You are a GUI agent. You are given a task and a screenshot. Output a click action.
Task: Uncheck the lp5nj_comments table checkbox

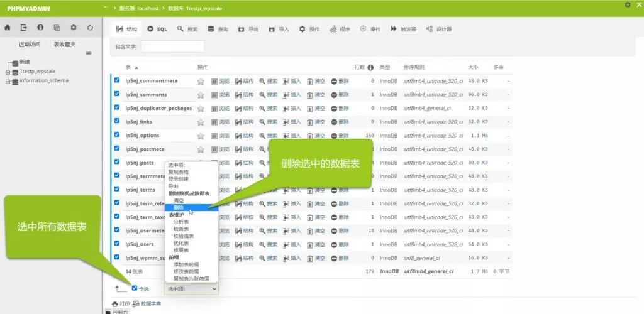117,94
